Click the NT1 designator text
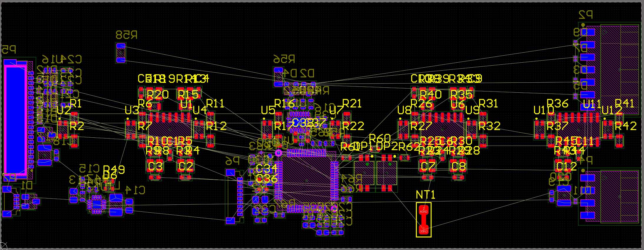 point(425,194)
